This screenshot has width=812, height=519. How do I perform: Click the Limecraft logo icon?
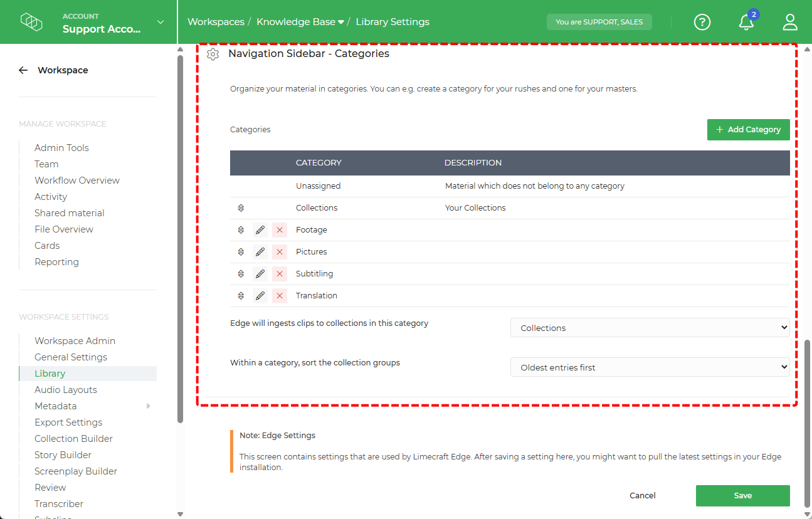pos(31,21)
